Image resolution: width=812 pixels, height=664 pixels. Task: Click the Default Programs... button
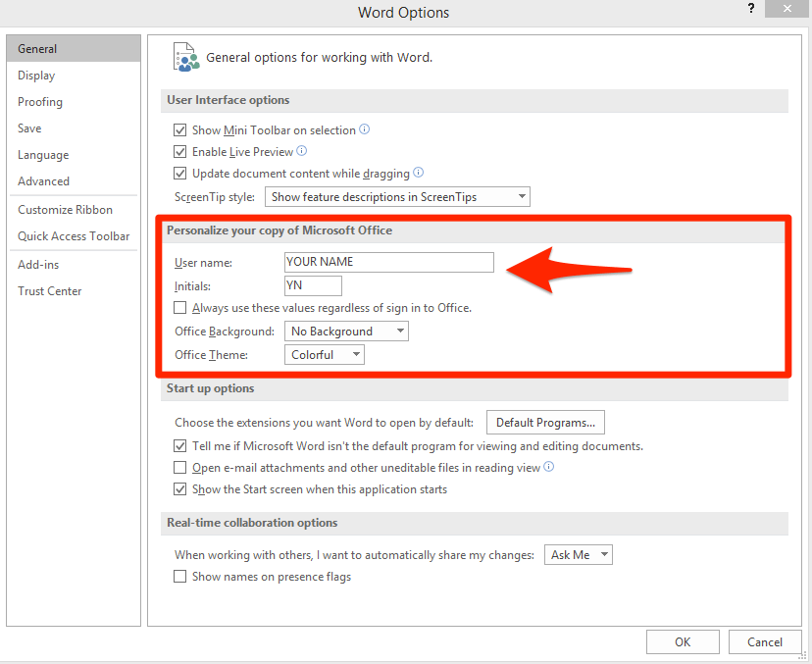545,423
